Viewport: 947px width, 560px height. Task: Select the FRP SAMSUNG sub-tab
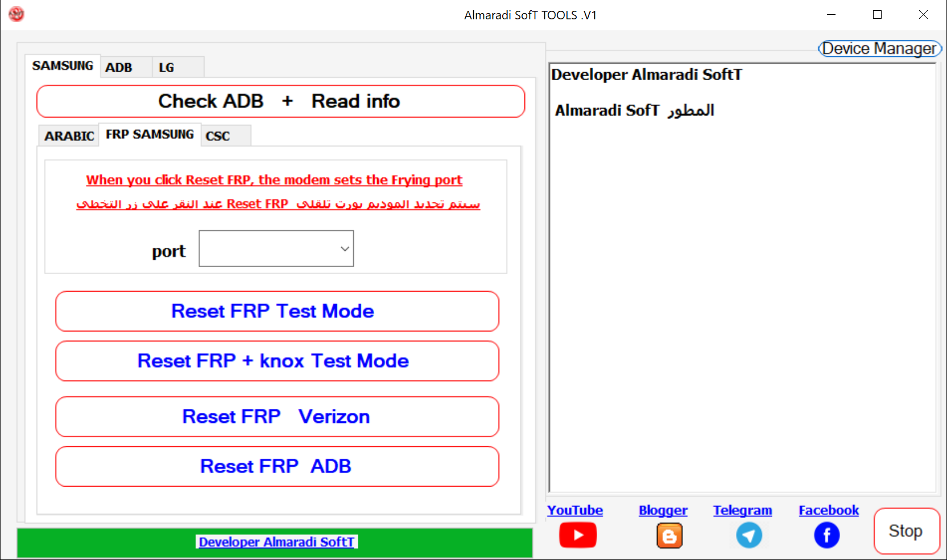(150, 135)
